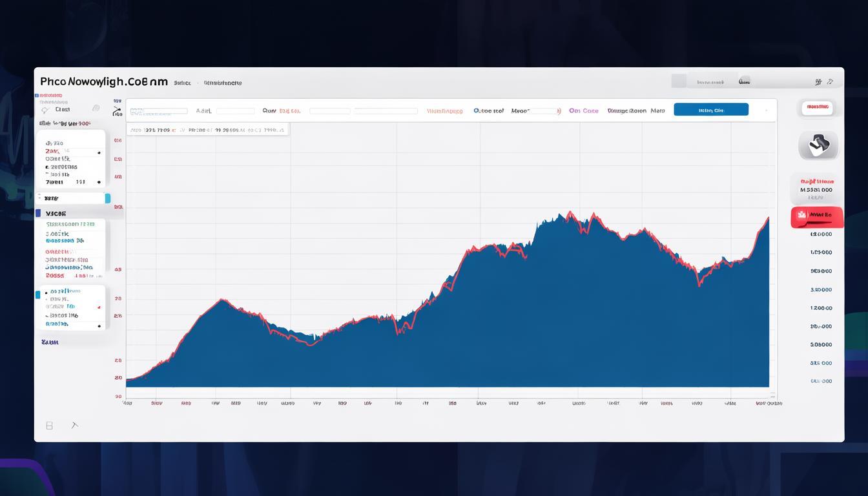Click the arrow icon at bottom left
Image resolution: width=868 pixels, height=496 pixels.
74,425
